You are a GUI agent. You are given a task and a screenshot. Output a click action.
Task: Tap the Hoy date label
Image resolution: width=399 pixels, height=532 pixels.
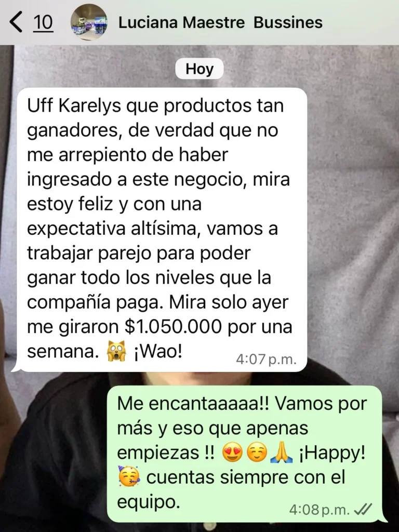(199, 69)
